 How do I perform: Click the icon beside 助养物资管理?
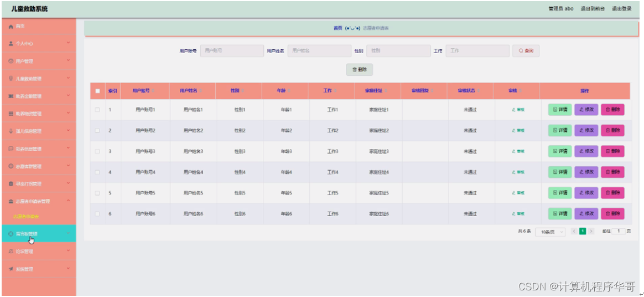click(x=11, y=114)
